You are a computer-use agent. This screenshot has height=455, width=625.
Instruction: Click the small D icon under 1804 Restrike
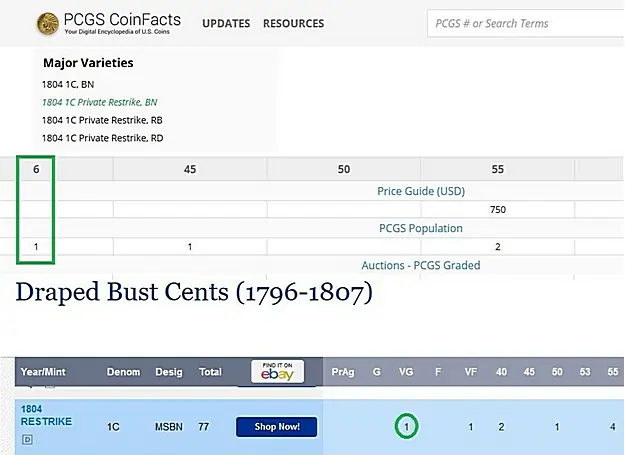tap(26, 439)
